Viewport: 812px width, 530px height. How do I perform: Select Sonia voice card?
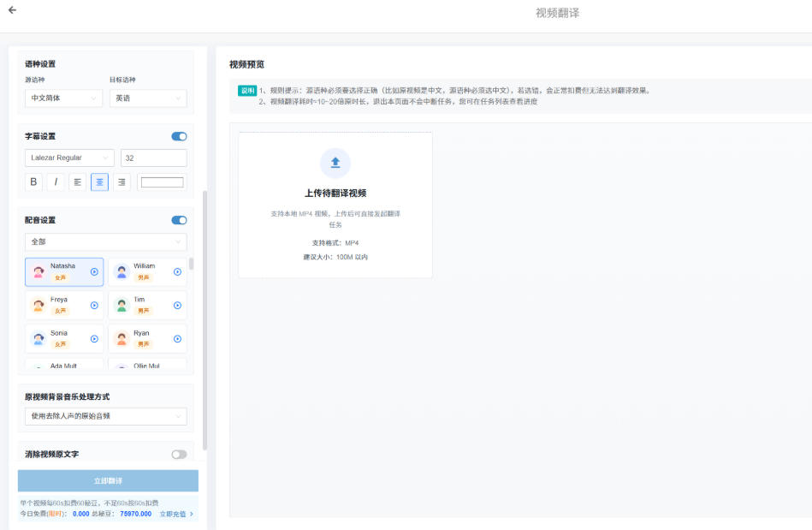click(64, 339)
